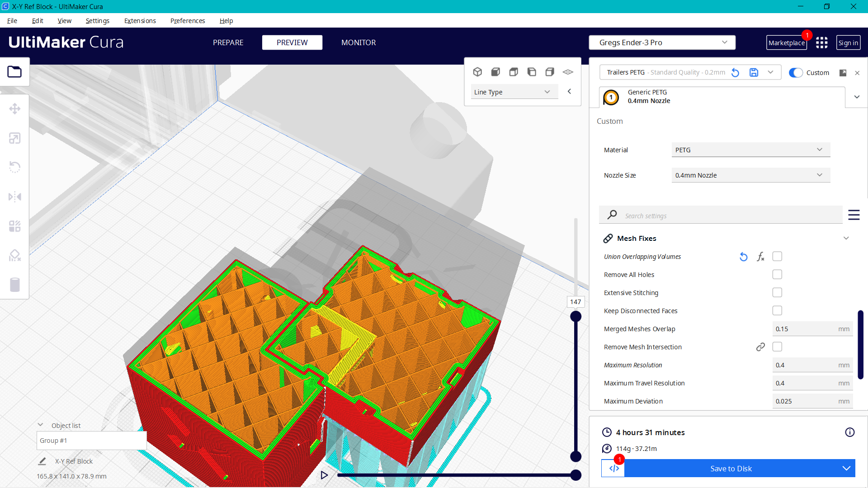Open the settings visibility hamburger menu
Screen dimensions: 868x488
(x=854, y=215)
